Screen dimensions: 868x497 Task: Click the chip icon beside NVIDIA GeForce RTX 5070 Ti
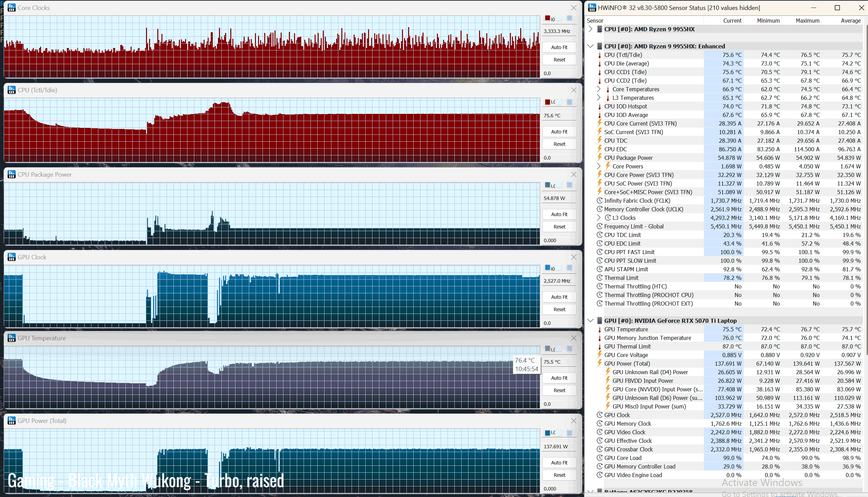pyautogui.click(x=599, y=320)
